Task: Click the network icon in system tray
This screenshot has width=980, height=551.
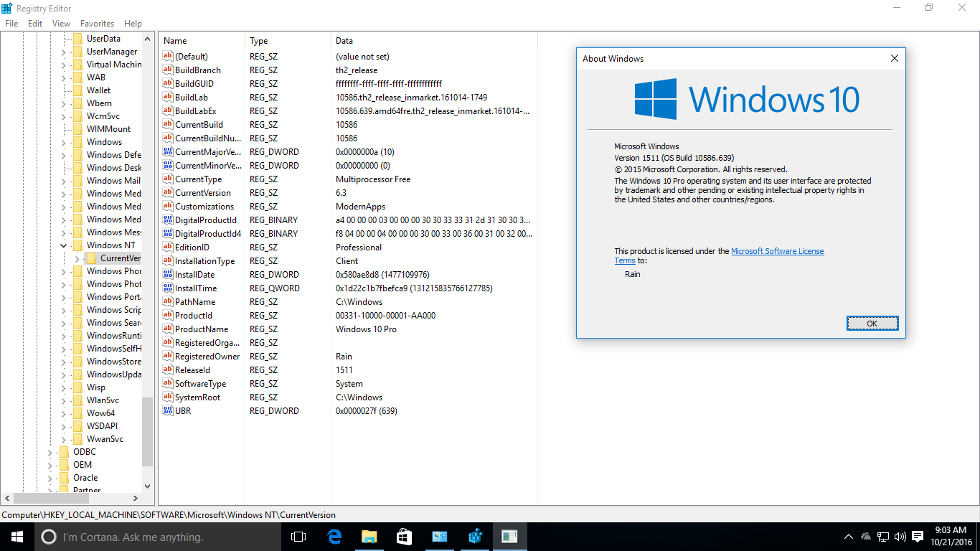Action: pos(882,536)
